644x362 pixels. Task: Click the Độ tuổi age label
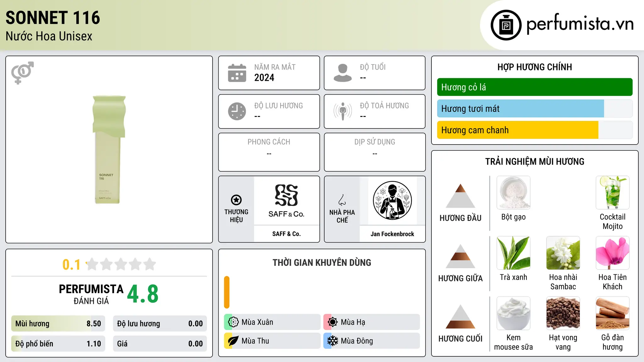pyautogui.click(x=373, y=67)
